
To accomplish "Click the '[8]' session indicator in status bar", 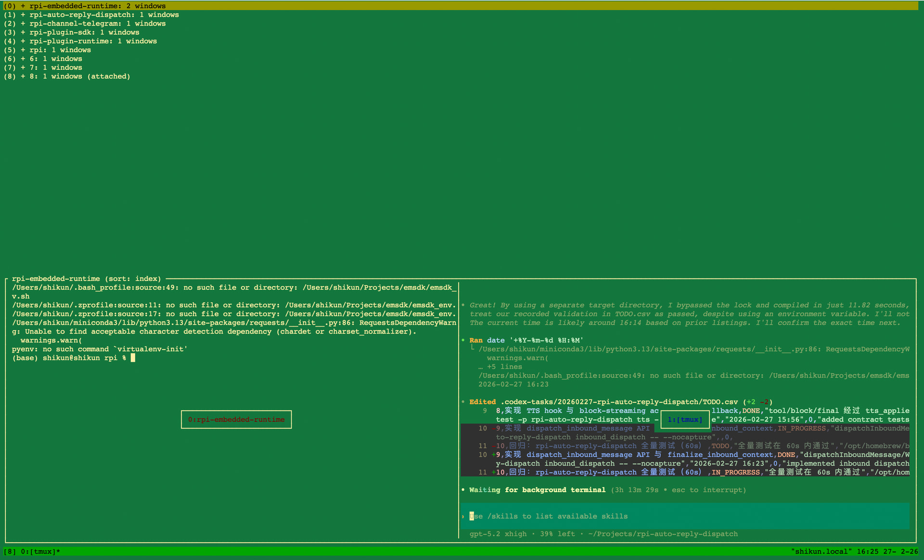I will click(x=10, y=551).
